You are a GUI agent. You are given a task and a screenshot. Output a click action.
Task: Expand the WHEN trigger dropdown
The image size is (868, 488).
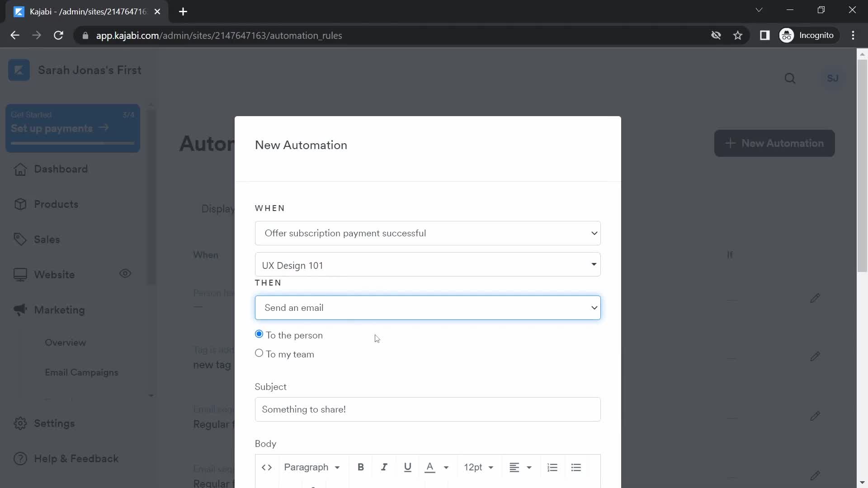(x=427, y=233)
